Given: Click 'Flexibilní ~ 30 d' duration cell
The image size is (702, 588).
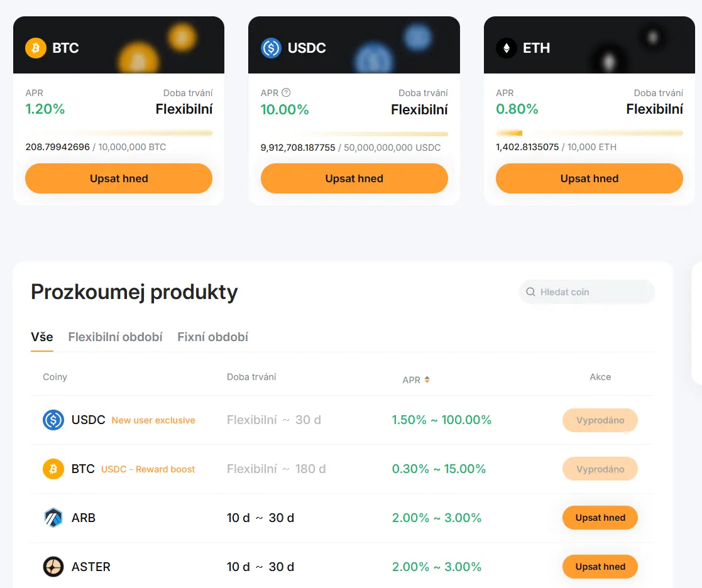Looking at the screenshot, I should (274, 420).
